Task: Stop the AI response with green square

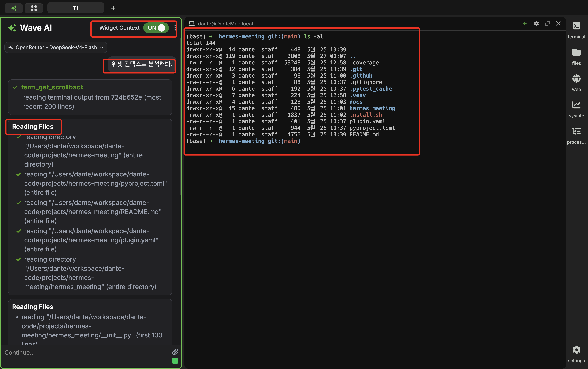Action: click(x=175, y=361)
